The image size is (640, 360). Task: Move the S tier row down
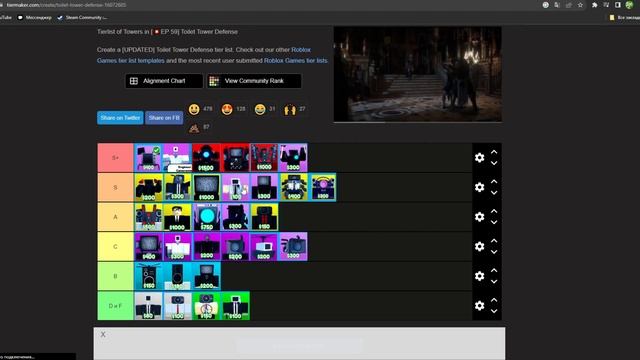(x=494, y=193)
